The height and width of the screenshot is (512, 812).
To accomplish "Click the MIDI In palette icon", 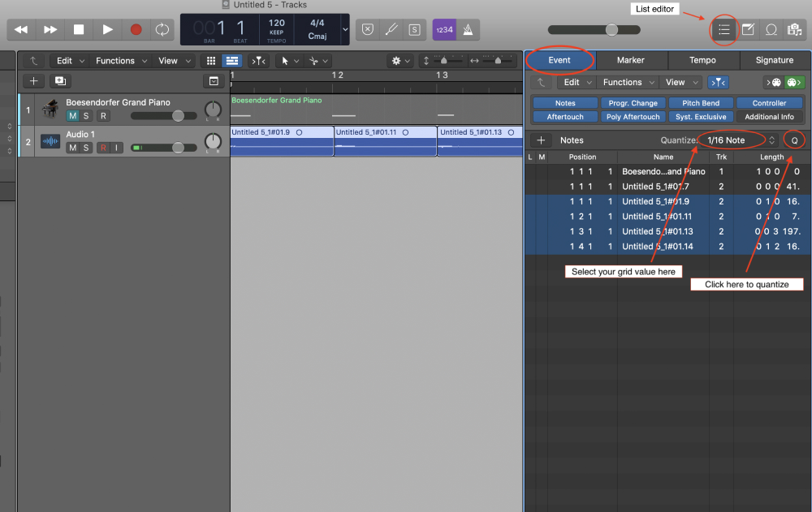I will 774,82.
